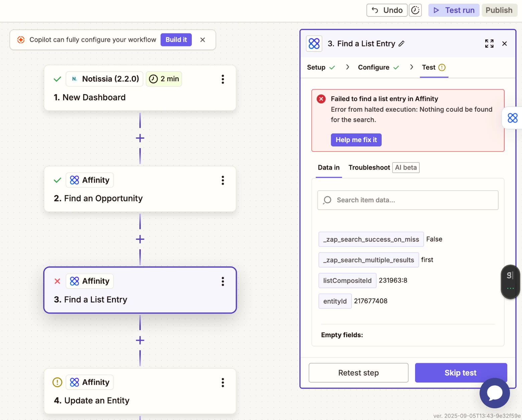
Task: Open kebab menu for Find an Opportunity step
Action: 223,180
